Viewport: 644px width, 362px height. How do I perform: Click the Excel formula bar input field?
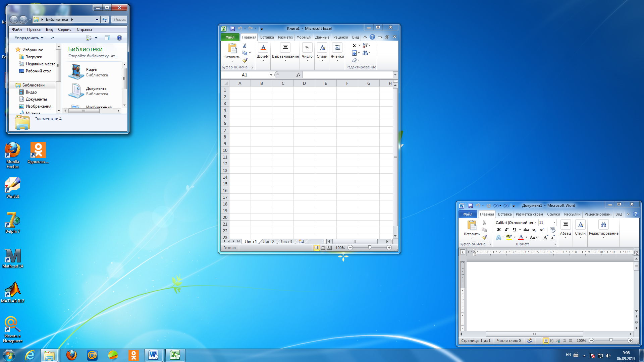pos(347,75)
